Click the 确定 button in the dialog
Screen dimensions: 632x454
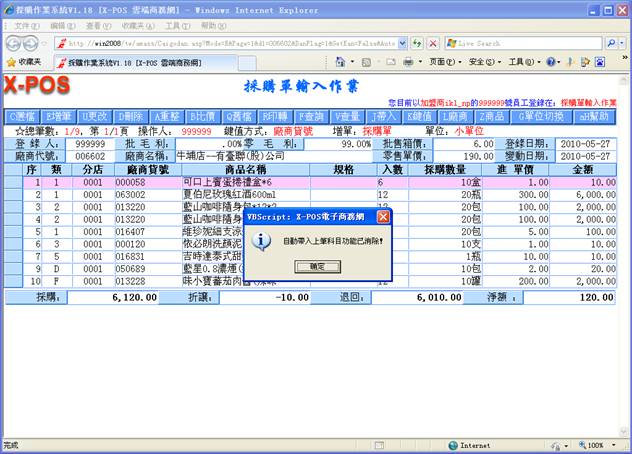tap(316, 267)
